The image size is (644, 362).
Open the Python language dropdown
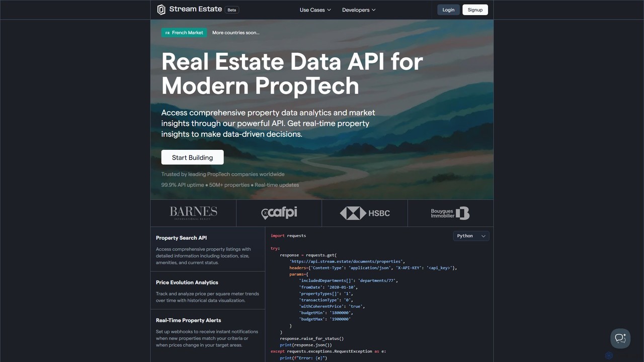pos(471,236)
